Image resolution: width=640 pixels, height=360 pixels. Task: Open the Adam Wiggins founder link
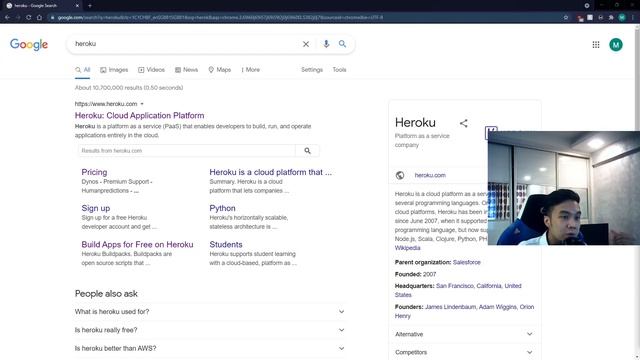(x=498, y=307)
